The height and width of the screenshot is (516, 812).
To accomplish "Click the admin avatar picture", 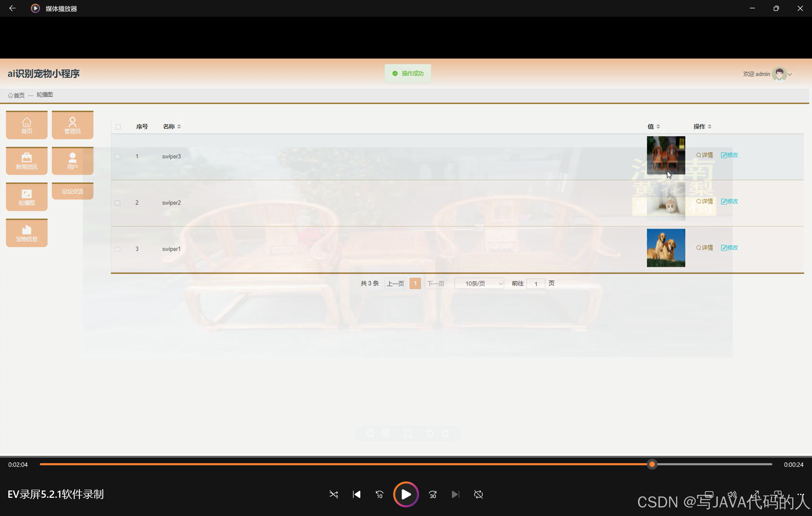I will tap(779, 74).
